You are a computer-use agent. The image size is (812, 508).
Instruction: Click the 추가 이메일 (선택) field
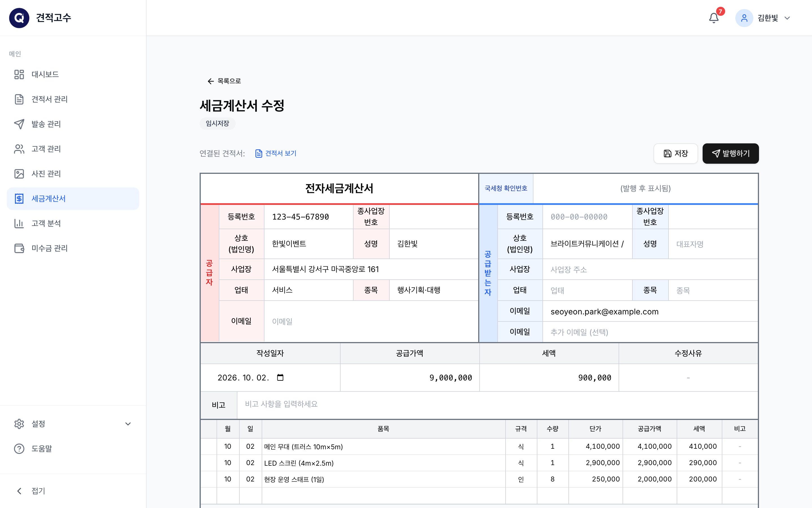pyautogui.click(x=650, y=332)
